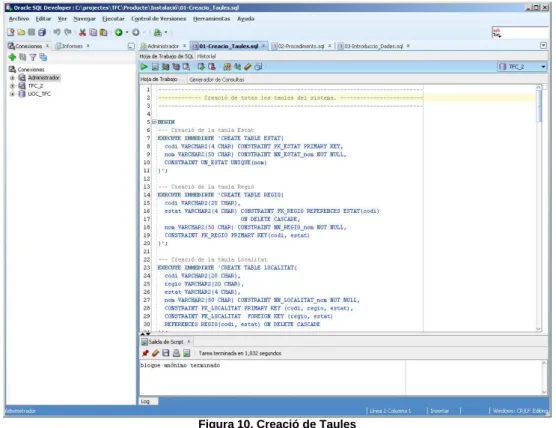This screenshot has width=556, height=428.
Task: Open the TFC_2 connection dropdown
Action: [543, 67]
